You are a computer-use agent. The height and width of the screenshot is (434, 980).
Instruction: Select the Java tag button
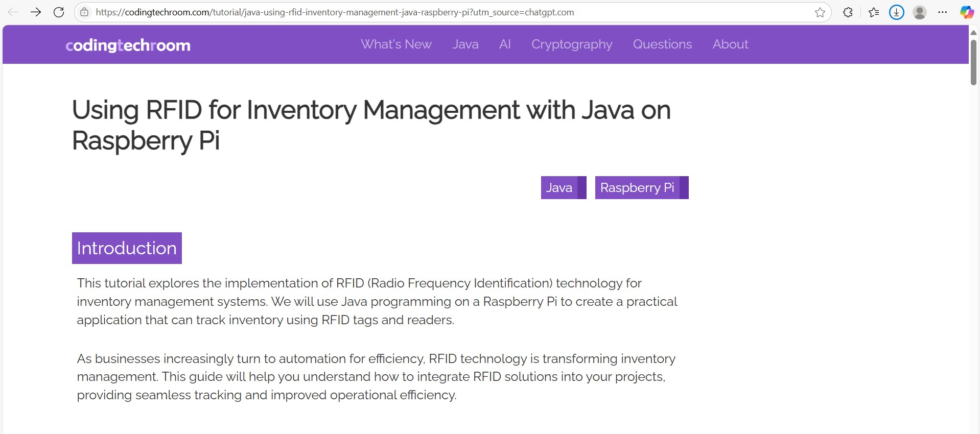pos(564,188)
